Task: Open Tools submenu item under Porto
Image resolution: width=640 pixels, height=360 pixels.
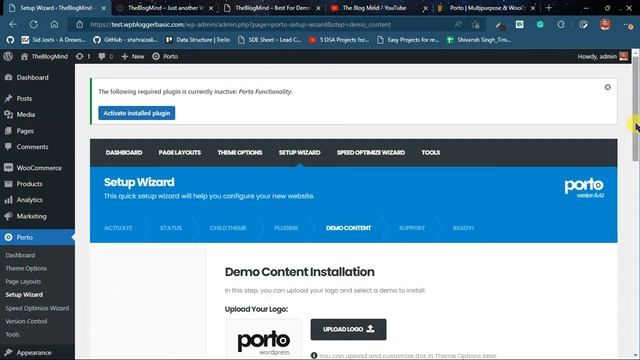Action: [x=12, y=334]
